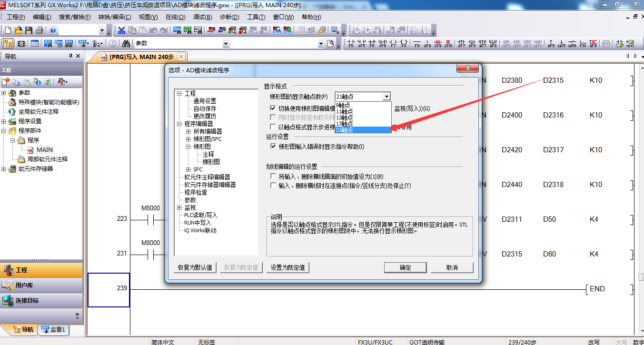
Task: Draw horizontal line with F9 icon
Action: [x=417, y=44]
